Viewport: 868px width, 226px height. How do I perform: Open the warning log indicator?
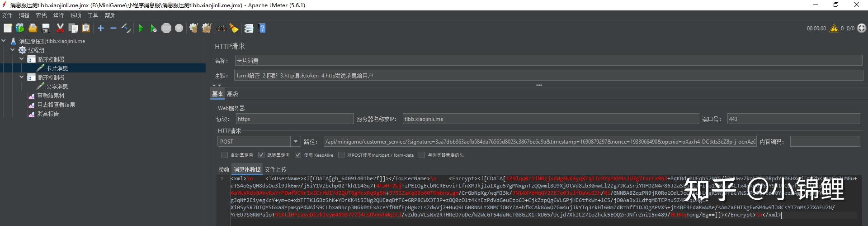tap(834, 28)
